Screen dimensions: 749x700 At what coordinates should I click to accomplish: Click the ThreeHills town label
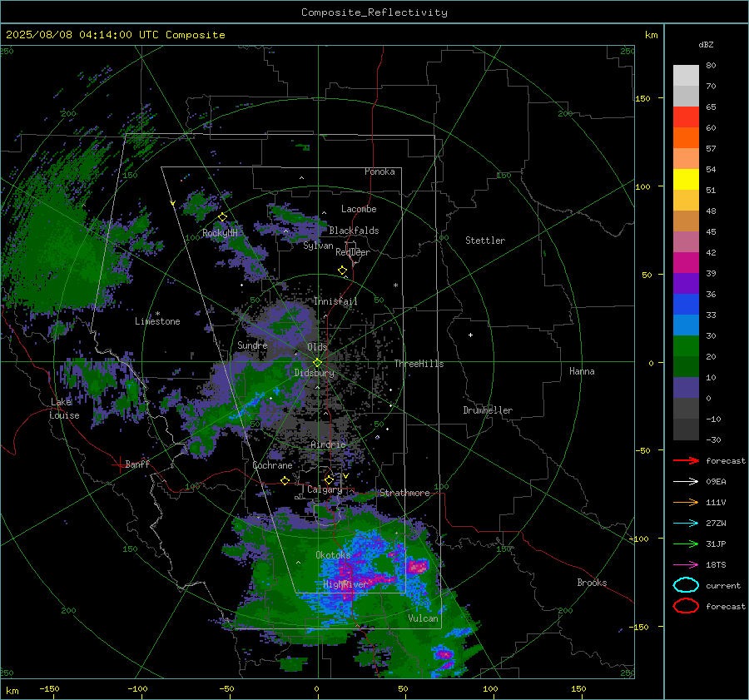tap(419, 364)
